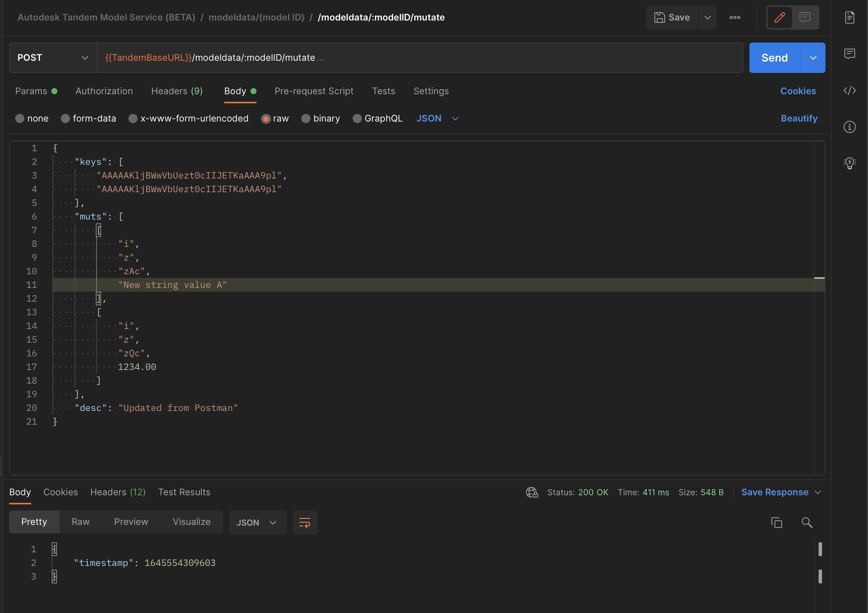Viewport: 868px width, 613px height.
Task: Open the Settings tab
Action: click(431, 91)
